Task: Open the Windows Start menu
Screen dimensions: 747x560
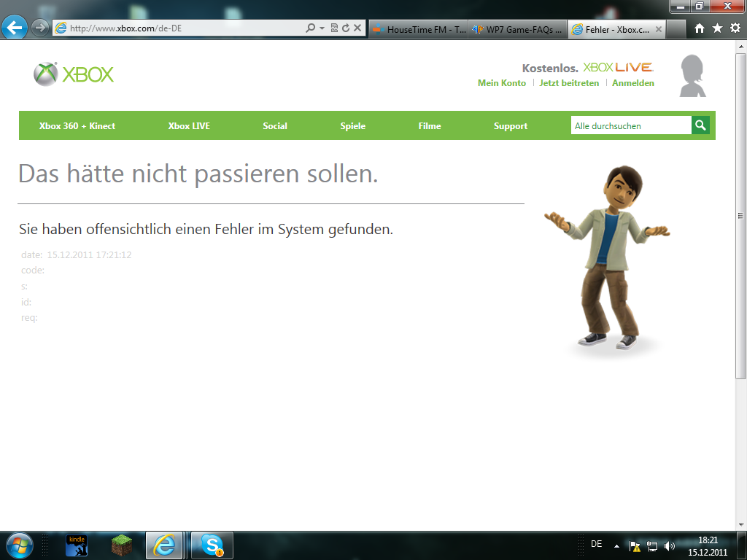Action: 19,545
